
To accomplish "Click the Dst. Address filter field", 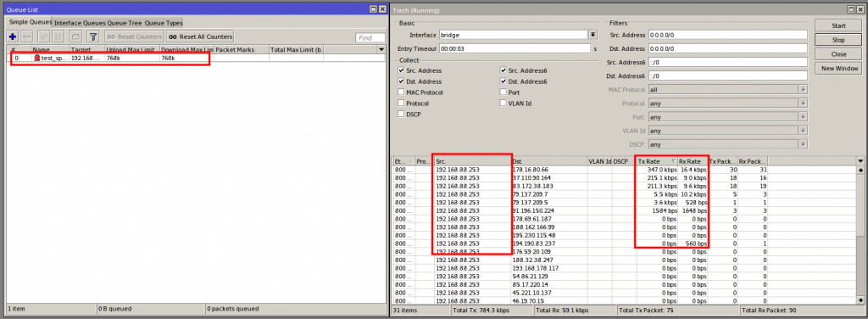I will point(727,48).
